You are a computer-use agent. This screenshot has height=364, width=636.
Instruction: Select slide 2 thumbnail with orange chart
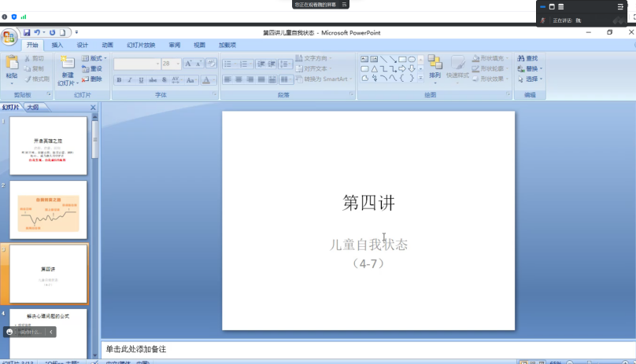[49, 211]
